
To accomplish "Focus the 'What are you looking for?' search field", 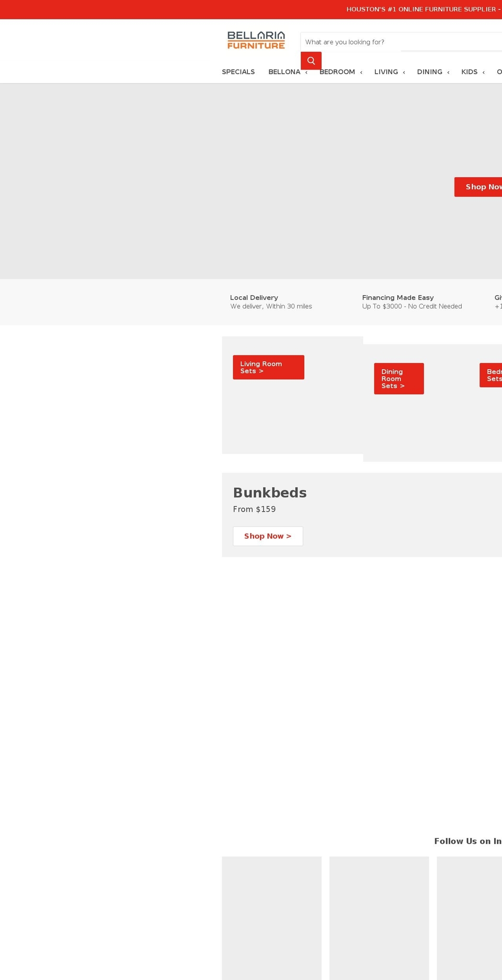I will click(x=401, y=42).
